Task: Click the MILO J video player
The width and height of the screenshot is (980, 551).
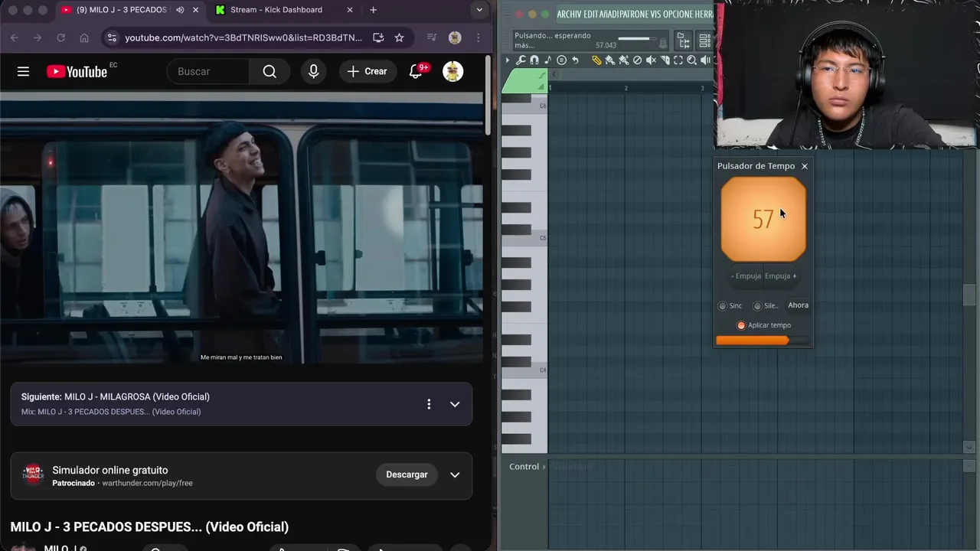Action: click(241, 228)
